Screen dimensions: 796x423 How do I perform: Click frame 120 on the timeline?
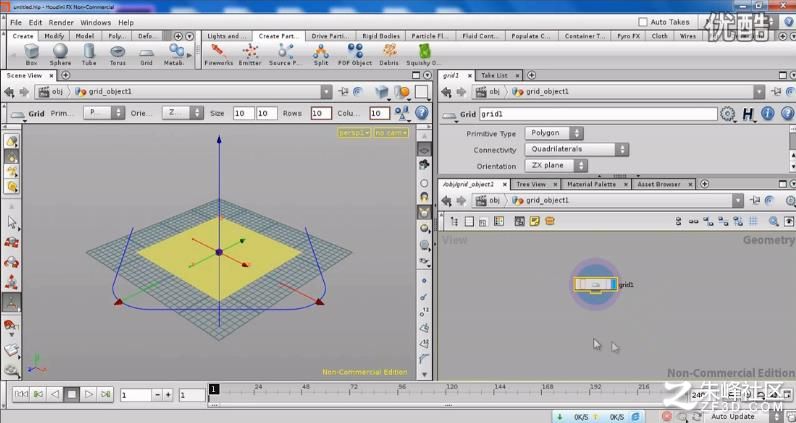click(451, 387)
